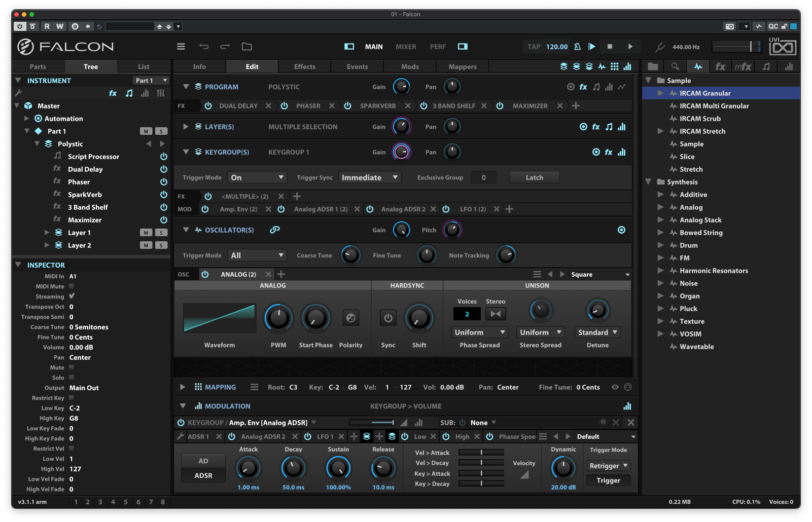Viewport: 812px width, 522px height.
Task: Collapse the Synthesis folder in browser
Action: coord(648,181)
